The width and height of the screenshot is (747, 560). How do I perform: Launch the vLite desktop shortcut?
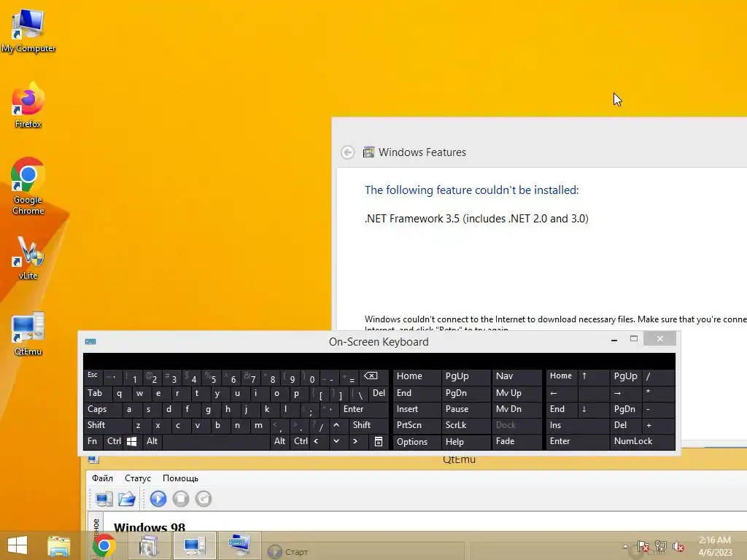tap(28, 257)
